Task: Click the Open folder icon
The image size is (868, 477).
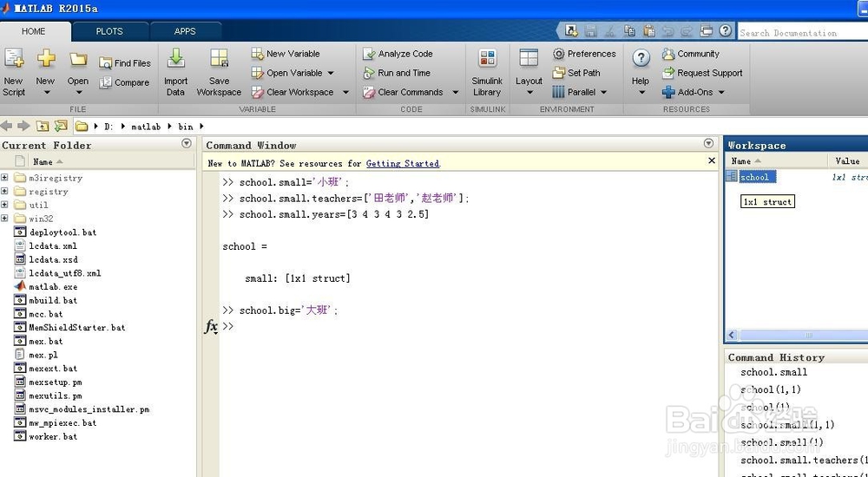Action: point(78,59)
